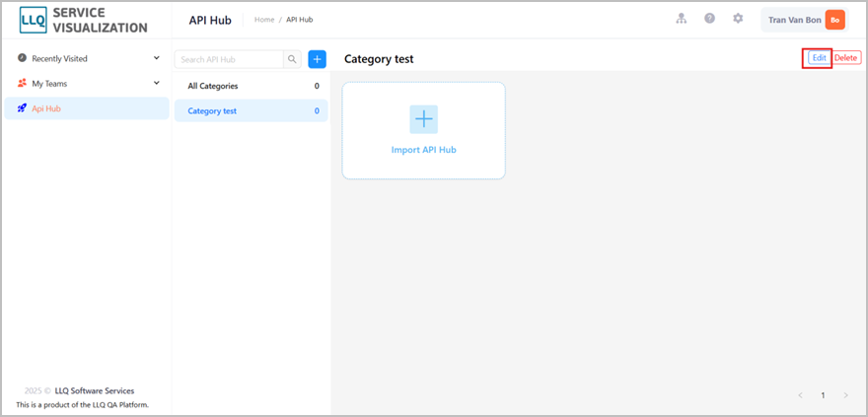Open the settings gear icon
The image size is (868, 417).
pyautogui.click(x=738, y=19)
